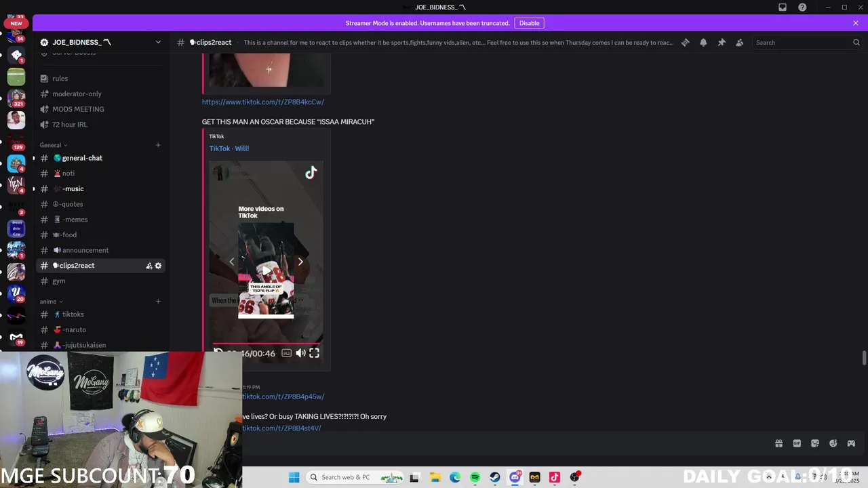Viewport: 868px width, 488px height.
Task: Open the rules channel
Action: (x=100, y=79)
